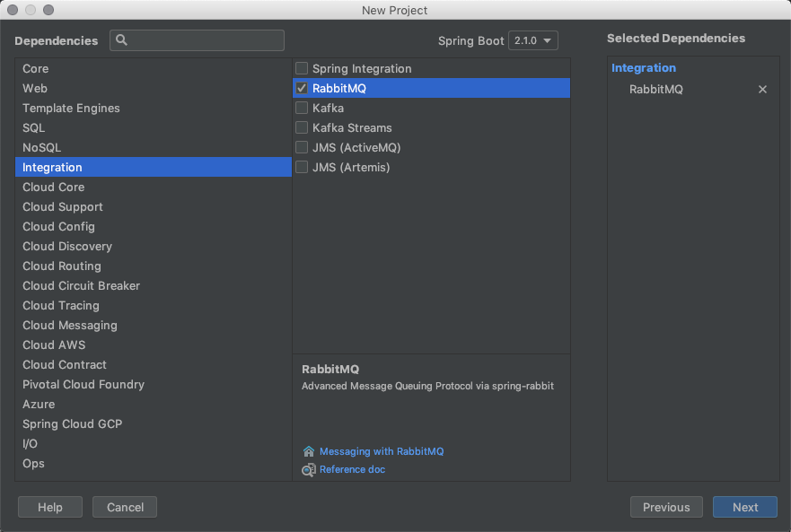The width and height of the screenshot is (791, 532).
Task: Check JMS (ActiveMQ) dependency
Action: click(301, 147)
